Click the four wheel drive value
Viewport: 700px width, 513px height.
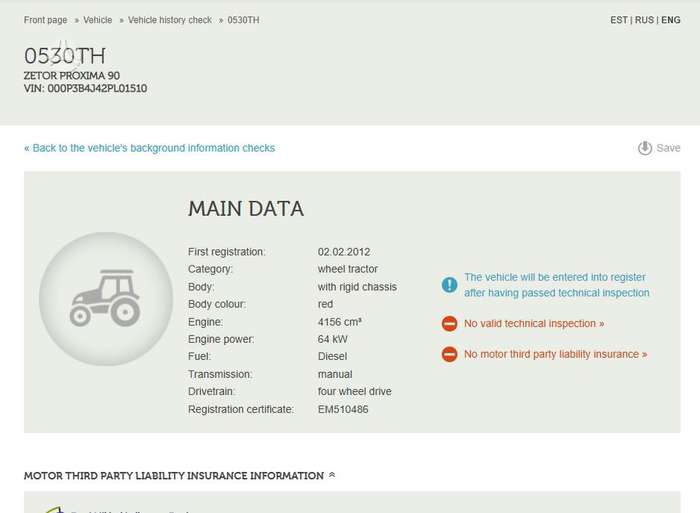[354, 391]
